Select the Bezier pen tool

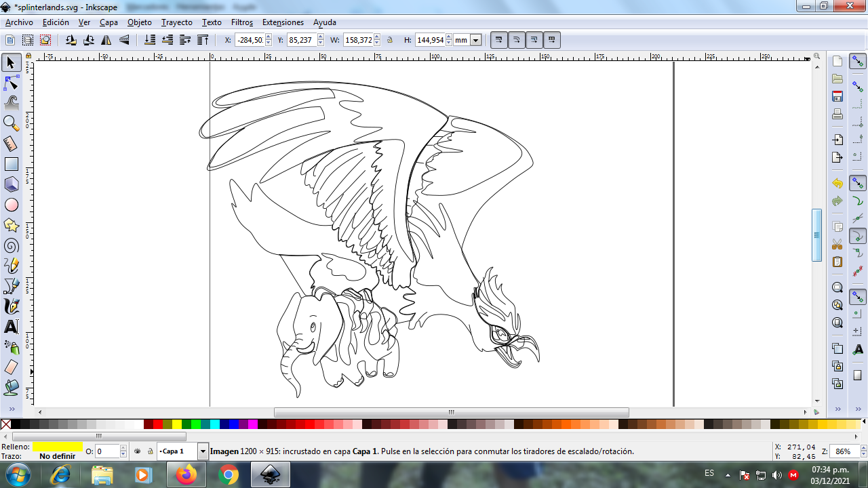tap(11, 286)
